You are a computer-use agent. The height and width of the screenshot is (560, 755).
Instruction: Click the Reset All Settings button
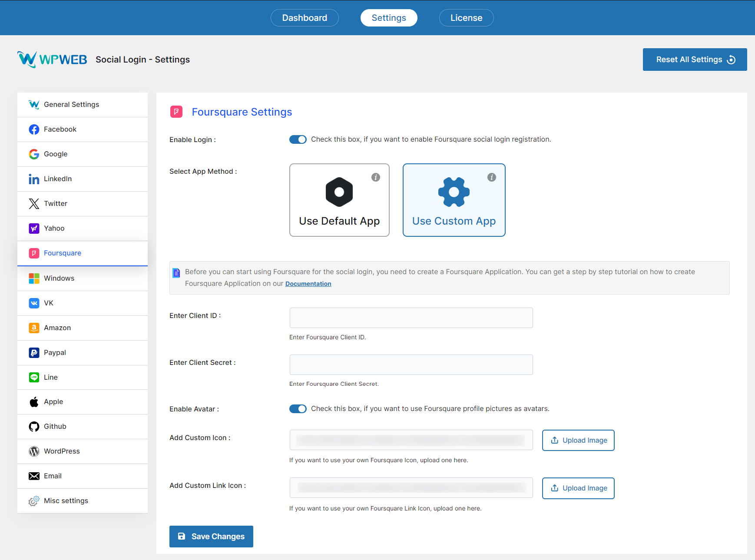695,60
